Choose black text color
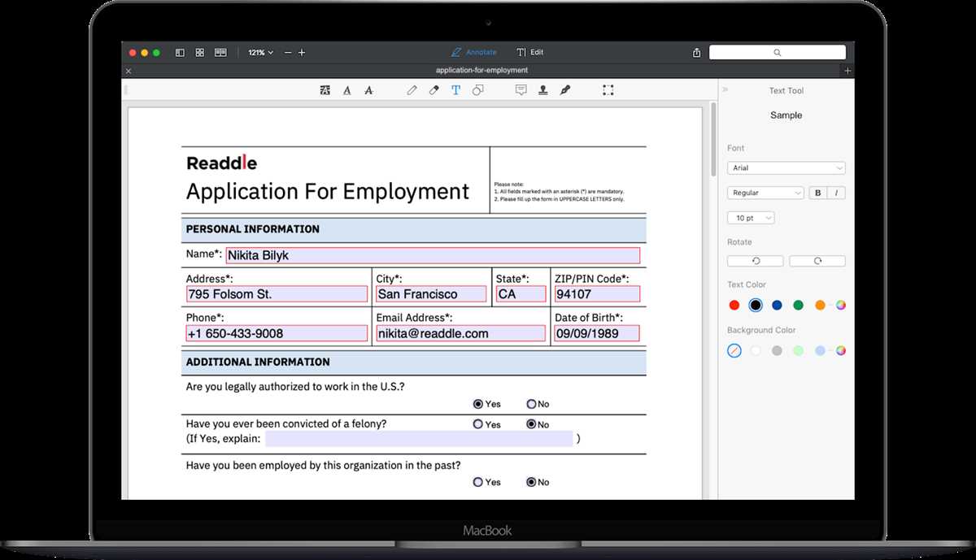976x560 pixels. [x=756, y=305]
